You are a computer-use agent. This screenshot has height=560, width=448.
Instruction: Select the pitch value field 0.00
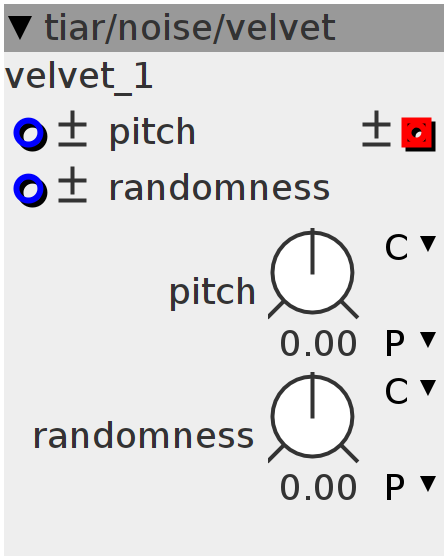pos(318,344)
